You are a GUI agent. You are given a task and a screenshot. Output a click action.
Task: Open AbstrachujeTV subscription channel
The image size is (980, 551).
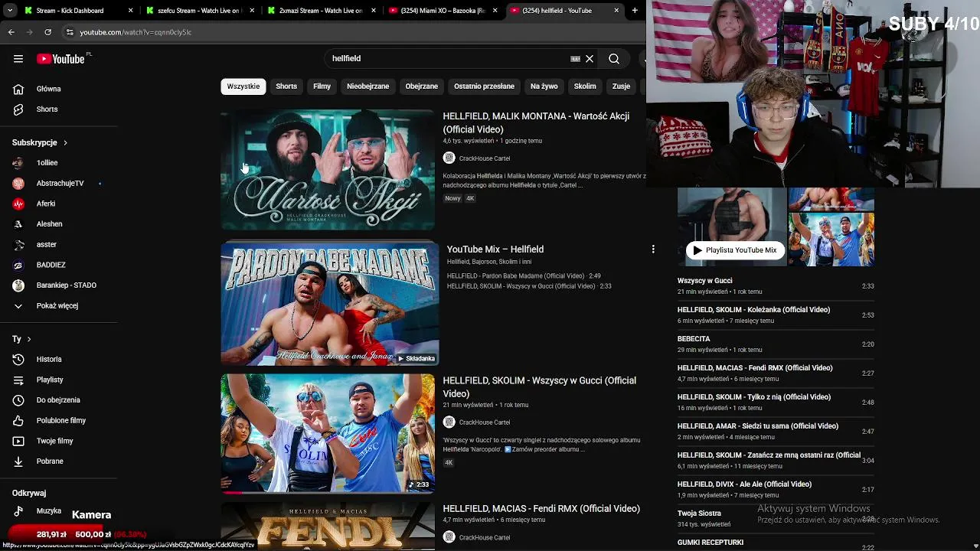point(58,183)
